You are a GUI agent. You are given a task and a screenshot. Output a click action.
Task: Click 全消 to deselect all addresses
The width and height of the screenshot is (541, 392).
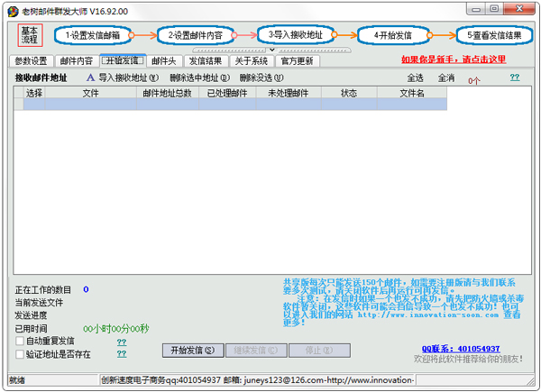point(445,78)
